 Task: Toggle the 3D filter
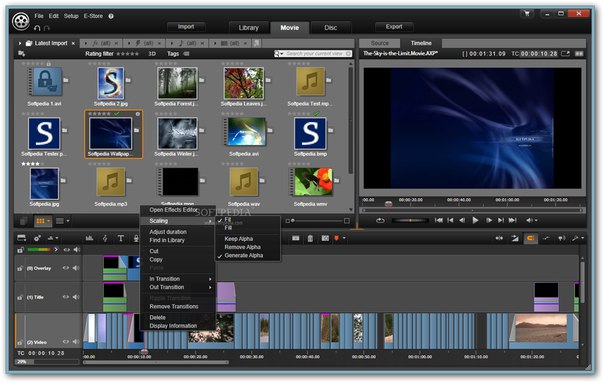(x=152, y=54)
